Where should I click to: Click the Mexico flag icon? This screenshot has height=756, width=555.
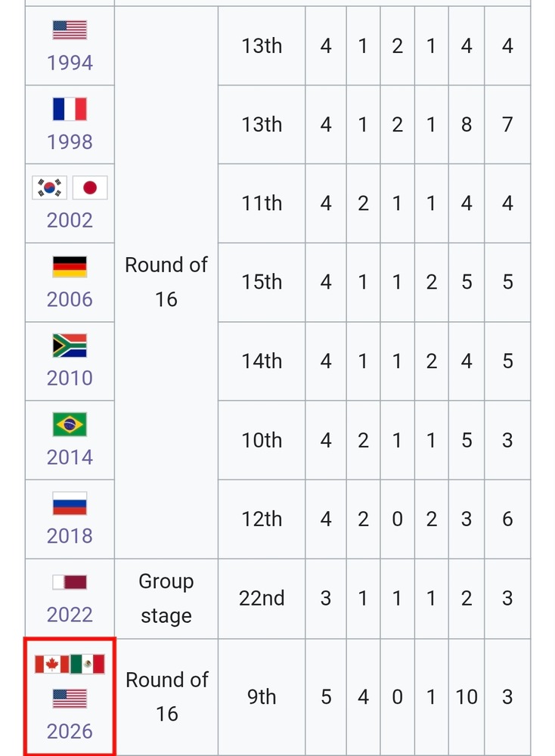(x=87, y=664)
